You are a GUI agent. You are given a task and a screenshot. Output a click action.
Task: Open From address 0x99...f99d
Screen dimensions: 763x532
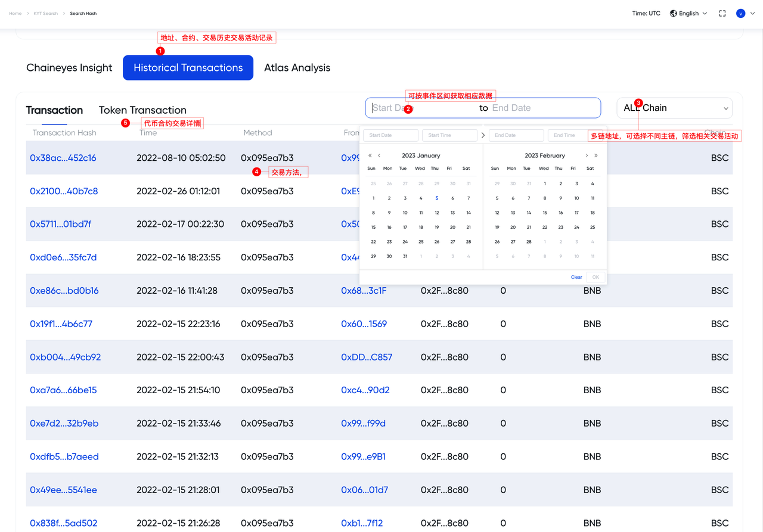tap(364, 424)
